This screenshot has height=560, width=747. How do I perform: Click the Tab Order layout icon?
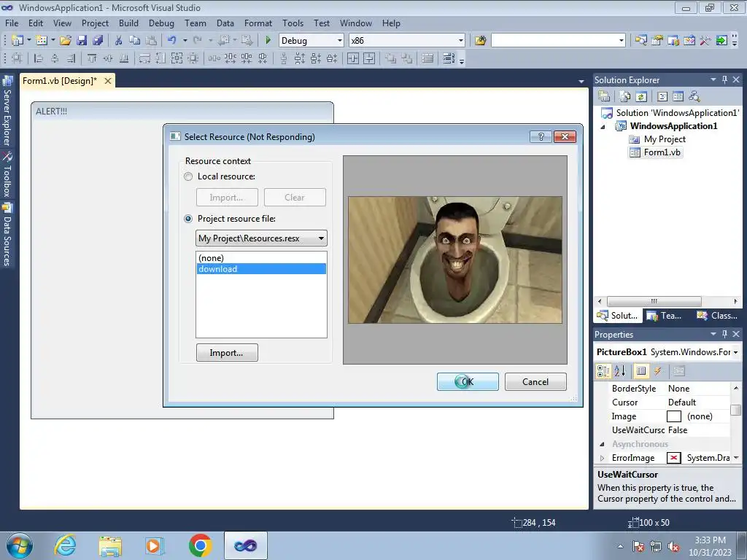[x=449, y=58]
